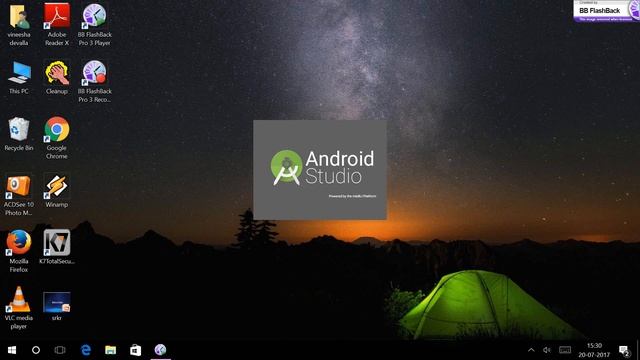Select ACDSee 10 Photo Manager shortcut
The height and width of the screenshot is (360, 640).
coord(19,195)
